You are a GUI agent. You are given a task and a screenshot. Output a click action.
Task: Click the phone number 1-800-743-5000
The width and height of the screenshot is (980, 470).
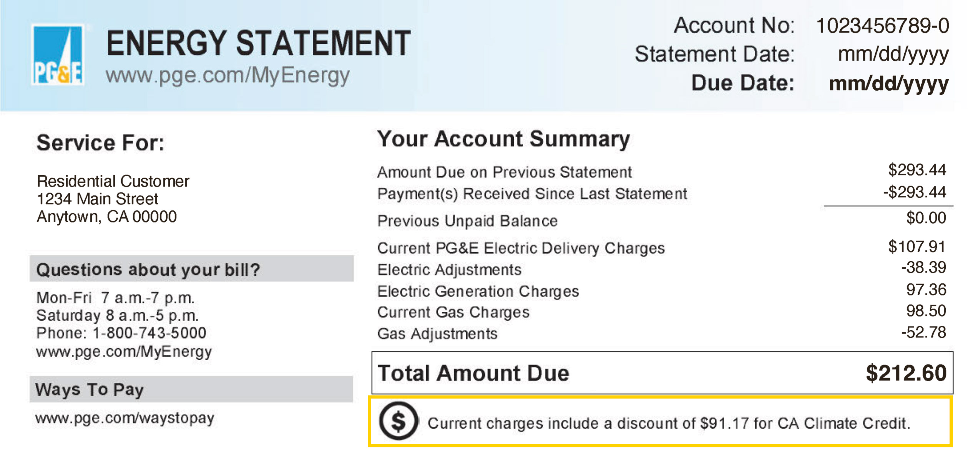click(x=149, y=333)
